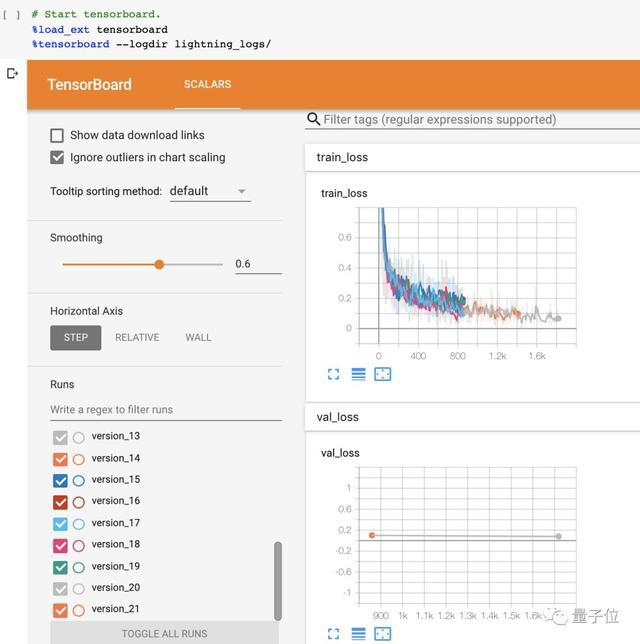
Task: Uncheck Ignore outliers in chart scaling
Action: (x=58, y=157)
